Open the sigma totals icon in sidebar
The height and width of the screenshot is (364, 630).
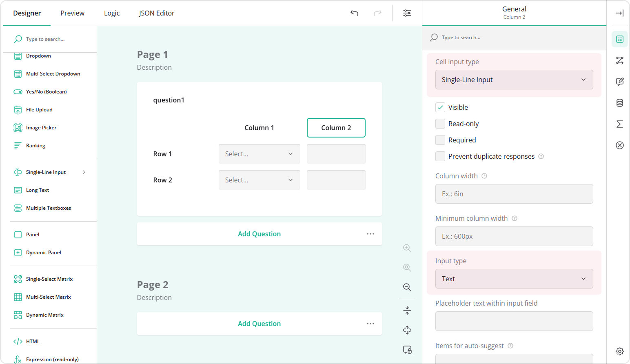(619, 124)
